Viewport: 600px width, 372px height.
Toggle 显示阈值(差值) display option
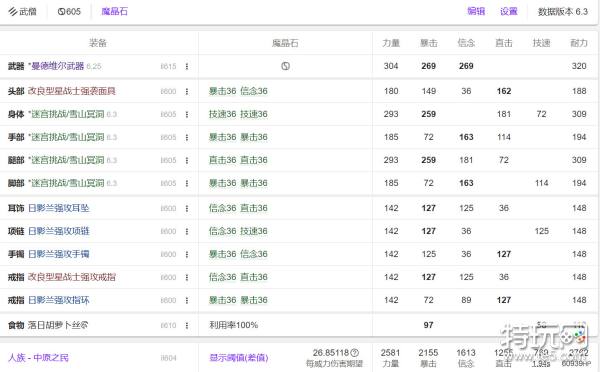239,358
